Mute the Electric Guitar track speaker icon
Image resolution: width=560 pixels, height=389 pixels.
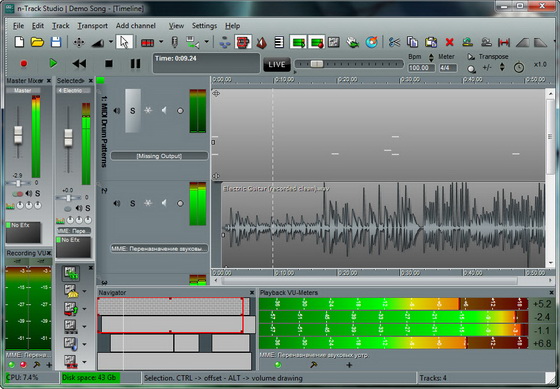click(x=117, y=203)
